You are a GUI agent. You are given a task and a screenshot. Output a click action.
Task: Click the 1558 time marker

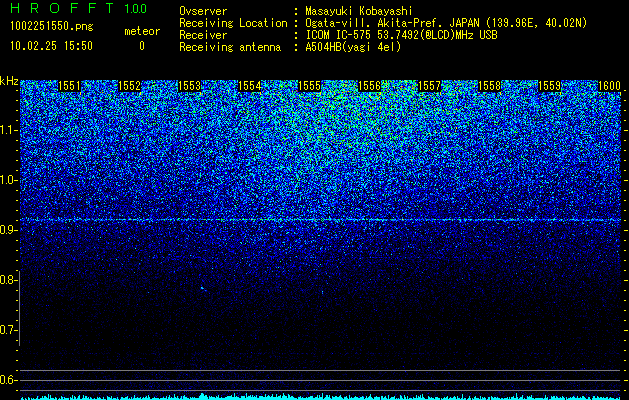489,86
